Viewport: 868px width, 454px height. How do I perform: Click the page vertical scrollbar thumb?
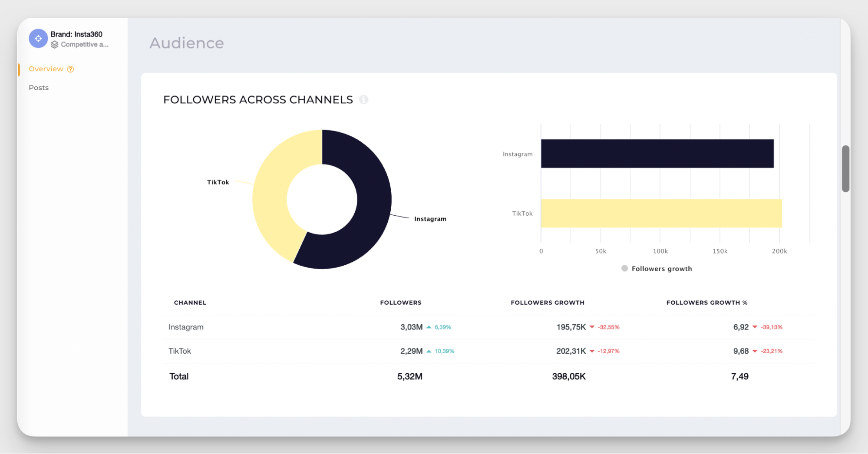[845, 169]
